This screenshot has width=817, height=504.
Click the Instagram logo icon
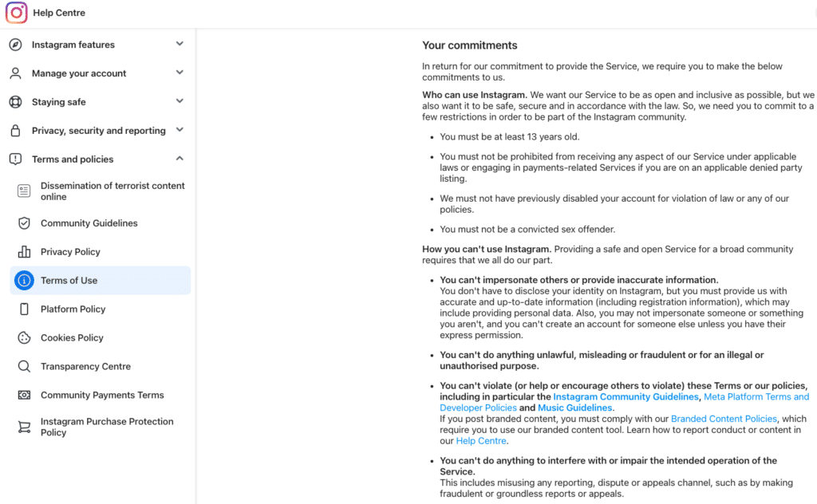pos(16,13)
